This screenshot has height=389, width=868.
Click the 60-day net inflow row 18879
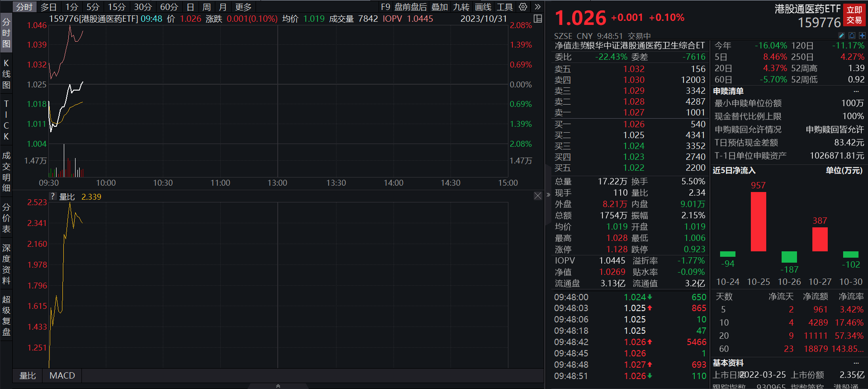click(789, 349)
